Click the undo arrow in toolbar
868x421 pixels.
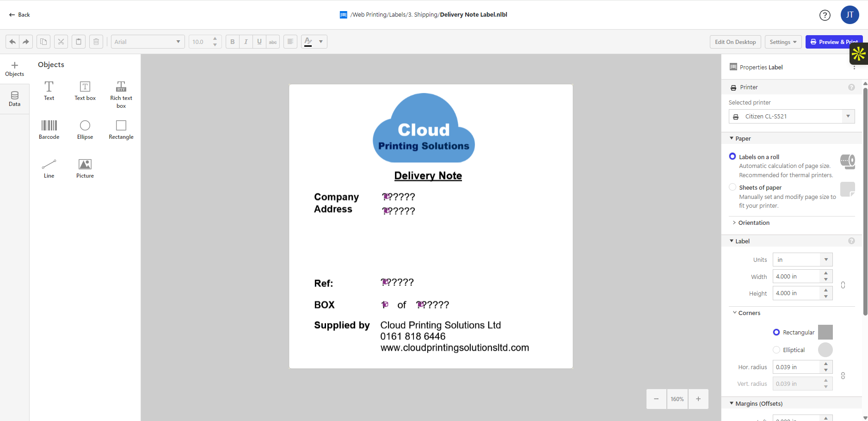pyautogui.click(x=12, y=42)
